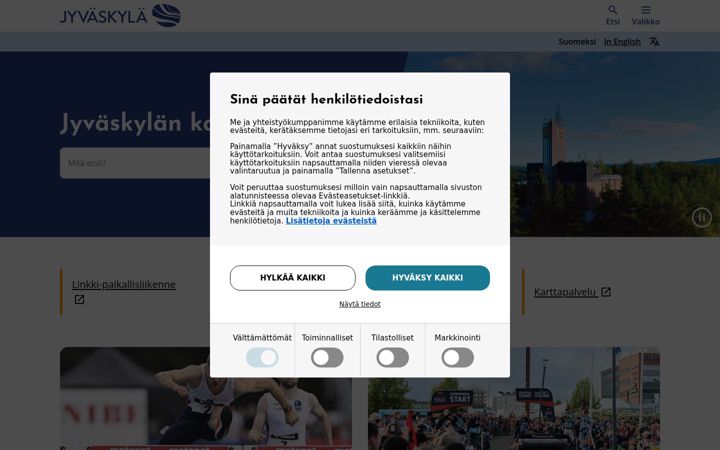Open Lisätietoja evästeistä link

click(331, 221)
